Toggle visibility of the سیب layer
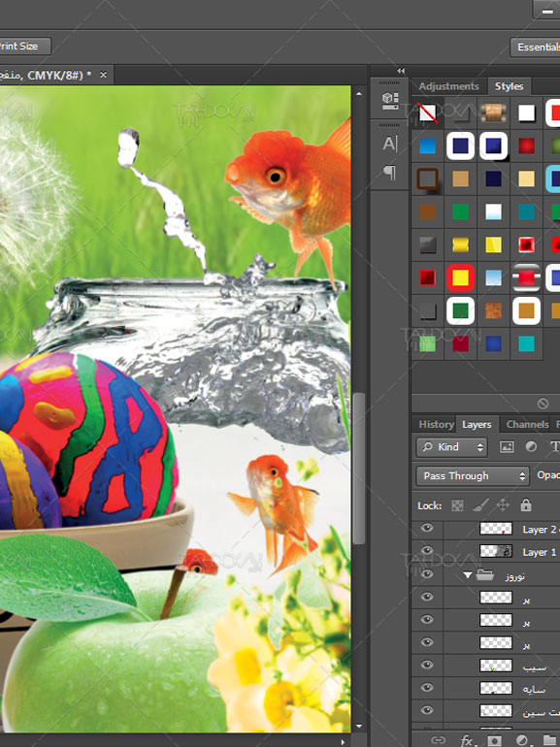 tap(427, 666)
